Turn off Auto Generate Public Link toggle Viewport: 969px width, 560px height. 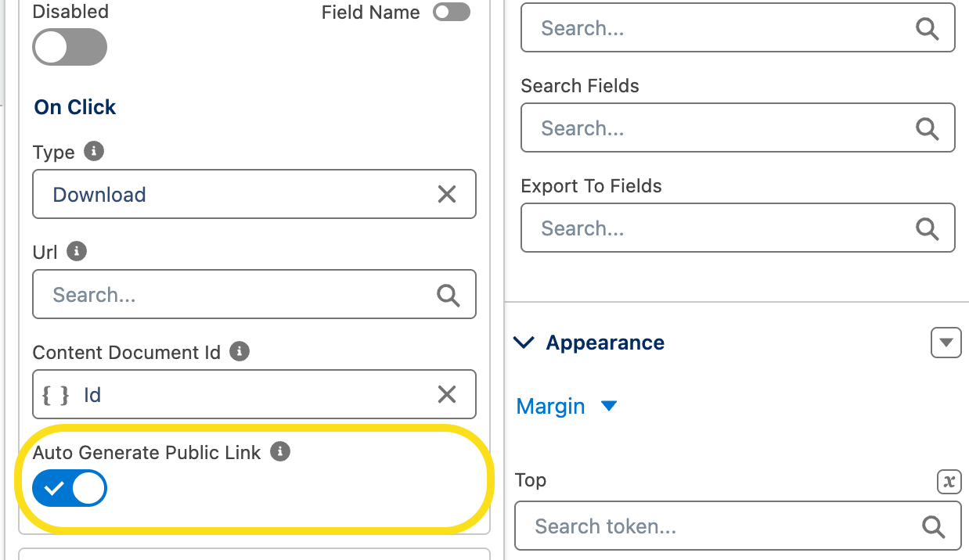(70, 489)
